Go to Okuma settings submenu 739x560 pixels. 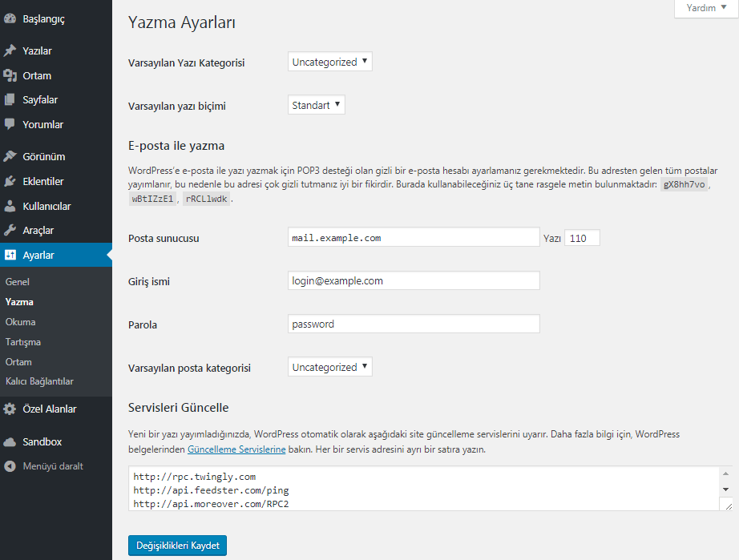click(20, 322)
